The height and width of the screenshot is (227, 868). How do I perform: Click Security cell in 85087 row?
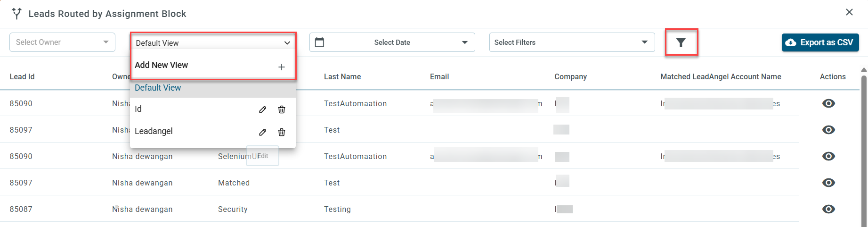(233, 209)
